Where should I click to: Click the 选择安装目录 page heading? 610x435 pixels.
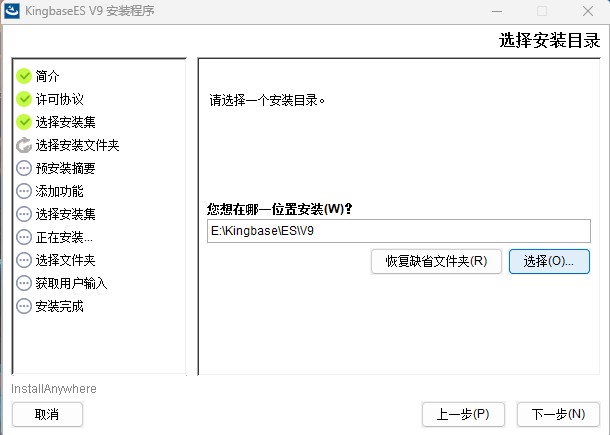click(549, 40)
